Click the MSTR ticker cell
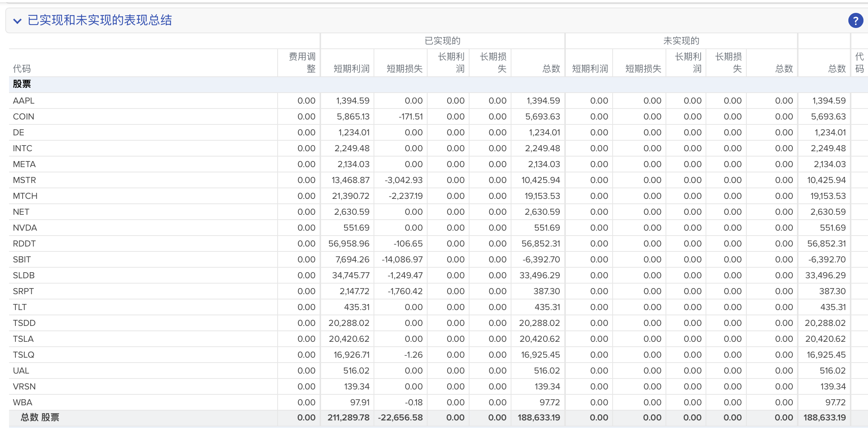 [24, 180]
